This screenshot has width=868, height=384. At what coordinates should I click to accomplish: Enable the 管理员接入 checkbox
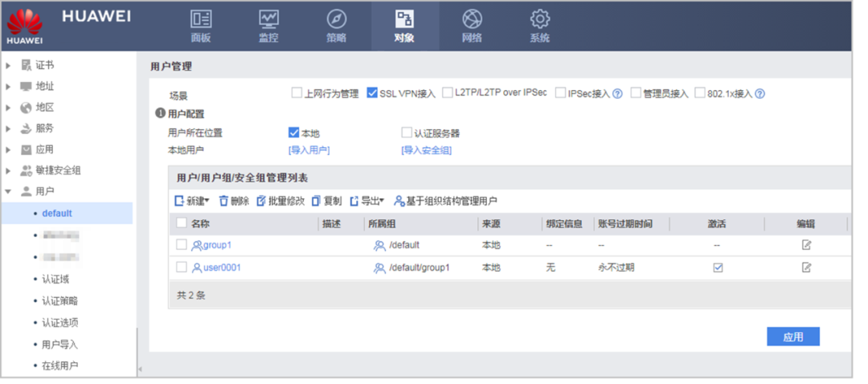636,93
